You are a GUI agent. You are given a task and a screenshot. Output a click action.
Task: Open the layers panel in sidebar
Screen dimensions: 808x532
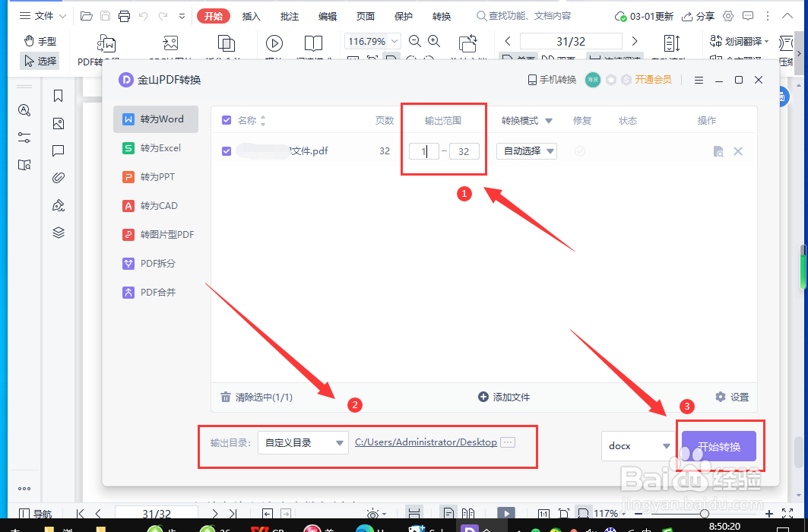pyautogui.click(x=59, y=233)
